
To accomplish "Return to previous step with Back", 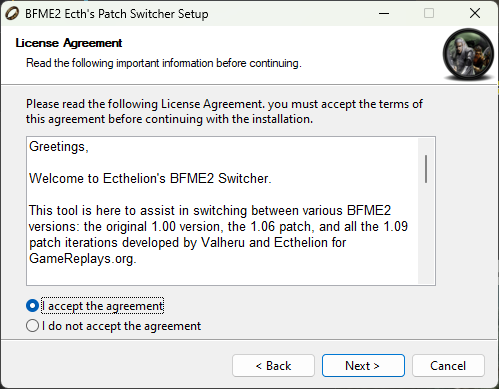I will click(x=273, y=366).
